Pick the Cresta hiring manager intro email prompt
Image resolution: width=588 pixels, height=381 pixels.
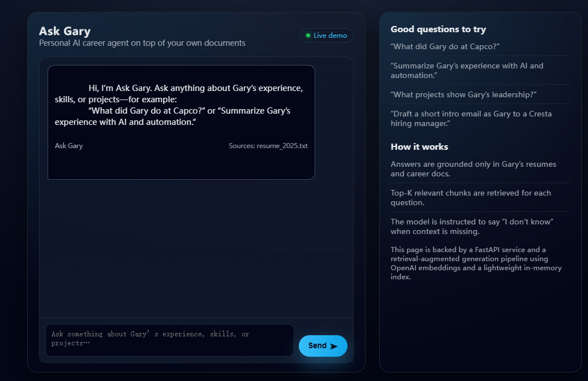(471, 118)
